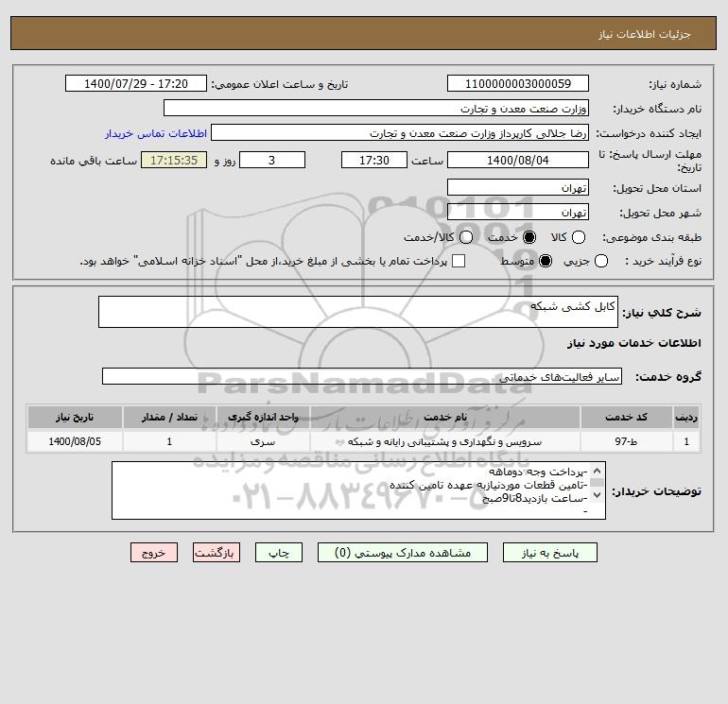728x704 pixels.
Task: Click the جزئیات اطلاعات نیاز header title
Action: pyautogui.click(x=644, y=34)
